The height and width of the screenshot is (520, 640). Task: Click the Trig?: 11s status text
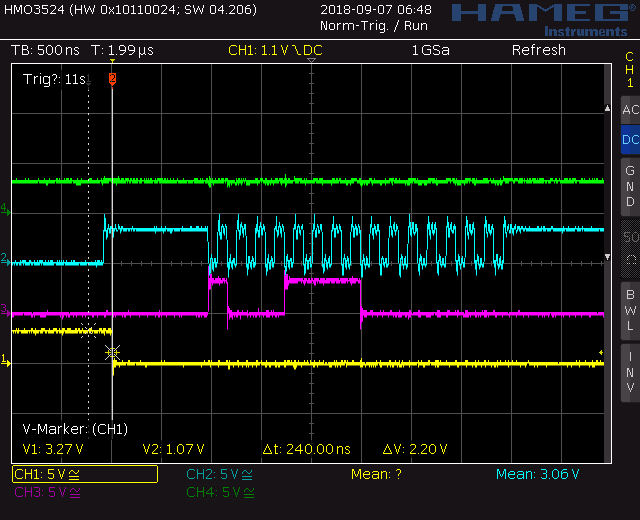[x=54, y=79]
